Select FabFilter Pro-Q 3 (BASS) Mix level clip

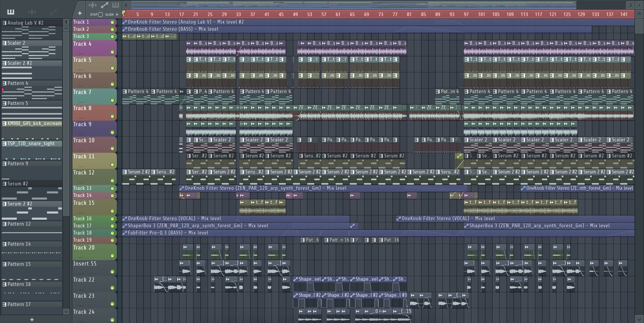tap(378, 233)
